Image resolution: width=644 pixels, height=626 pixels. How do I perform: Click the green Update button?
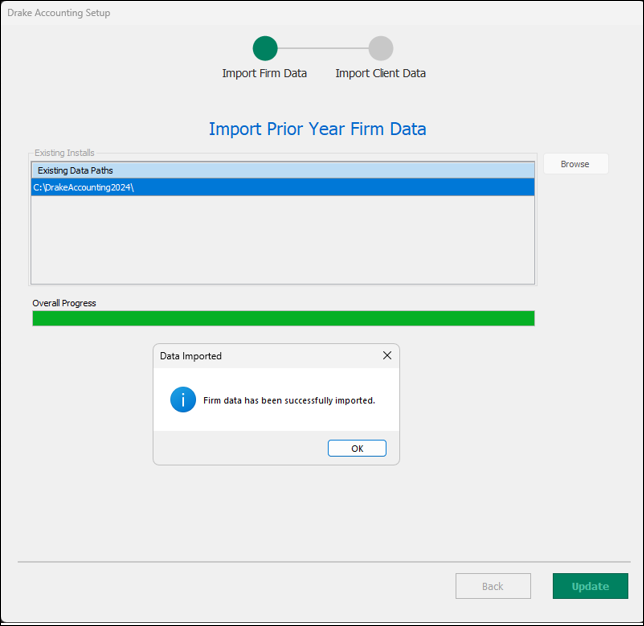(x=590, y=586)
